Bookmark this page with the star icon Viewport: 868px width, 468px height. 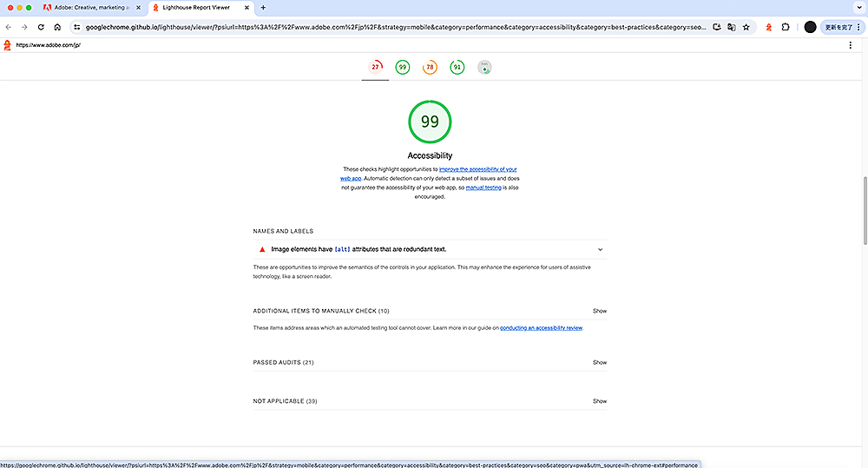[746, 27]
